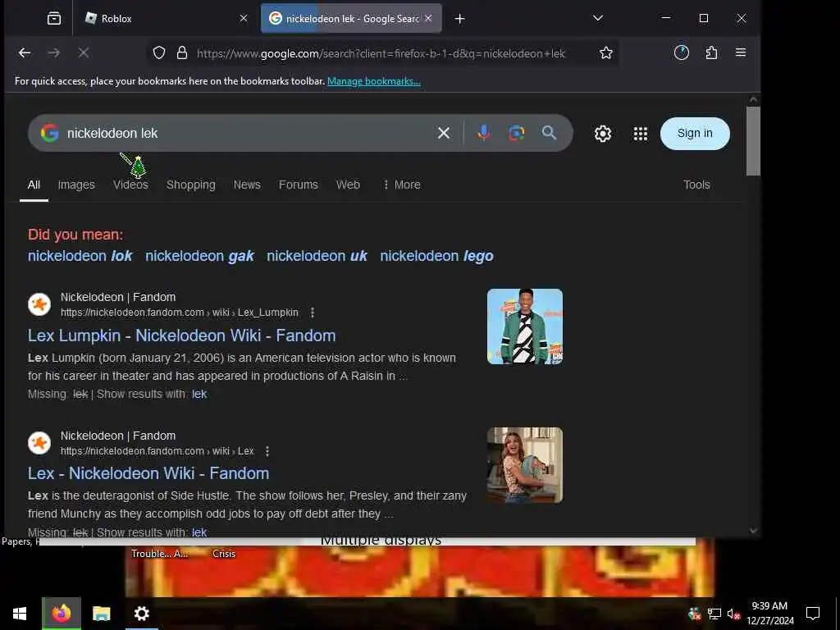The image size is (840, 630).
Task: Search by image with Lens icon
Action: pyautogui.click(x=517, y=133)
